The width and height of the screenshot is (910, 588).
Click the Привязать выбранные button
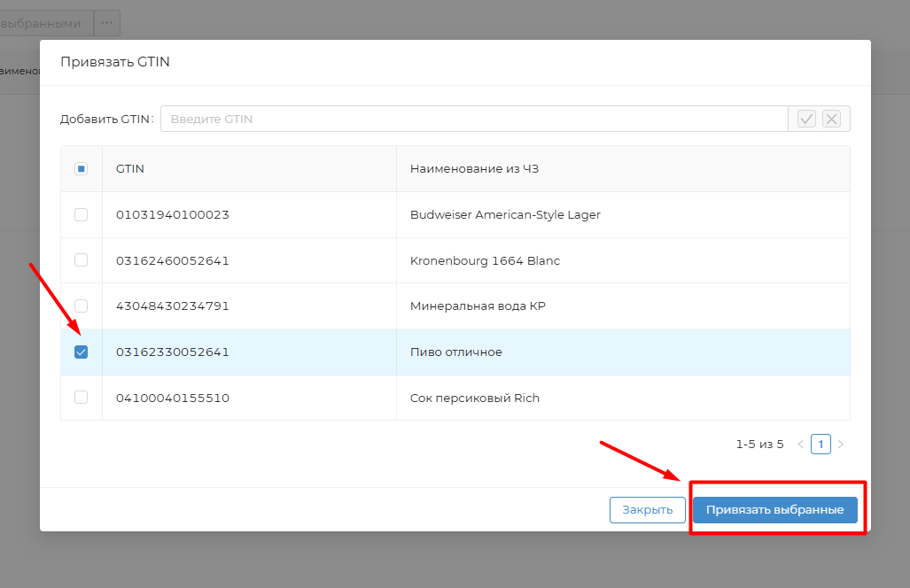[x=774, y=510]
